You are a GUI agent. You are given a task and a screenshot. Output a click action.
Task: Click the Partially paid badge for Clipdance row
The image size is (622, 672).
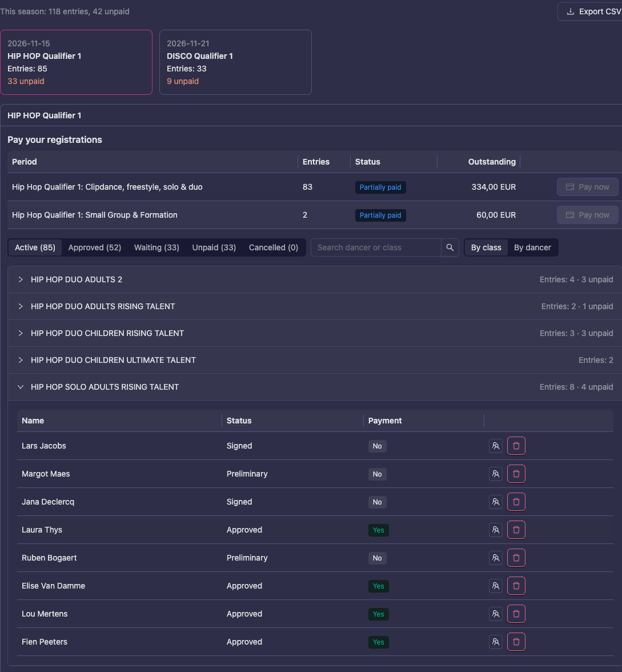click(x=380, y=187)
